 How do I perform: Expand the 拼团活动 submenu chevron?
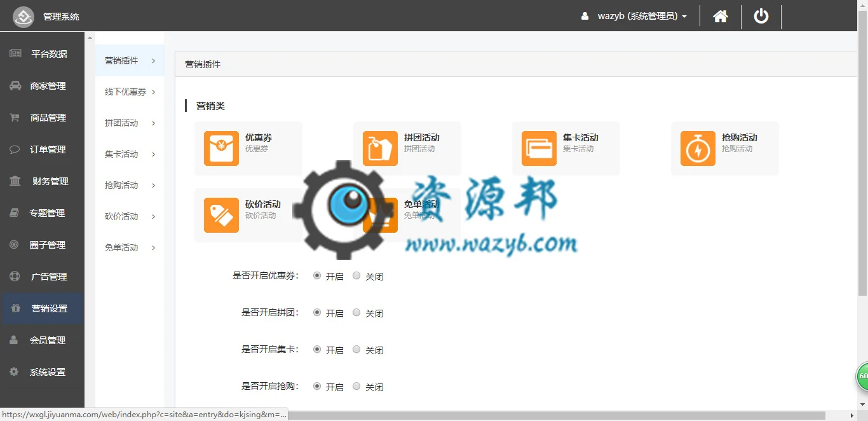154,123
